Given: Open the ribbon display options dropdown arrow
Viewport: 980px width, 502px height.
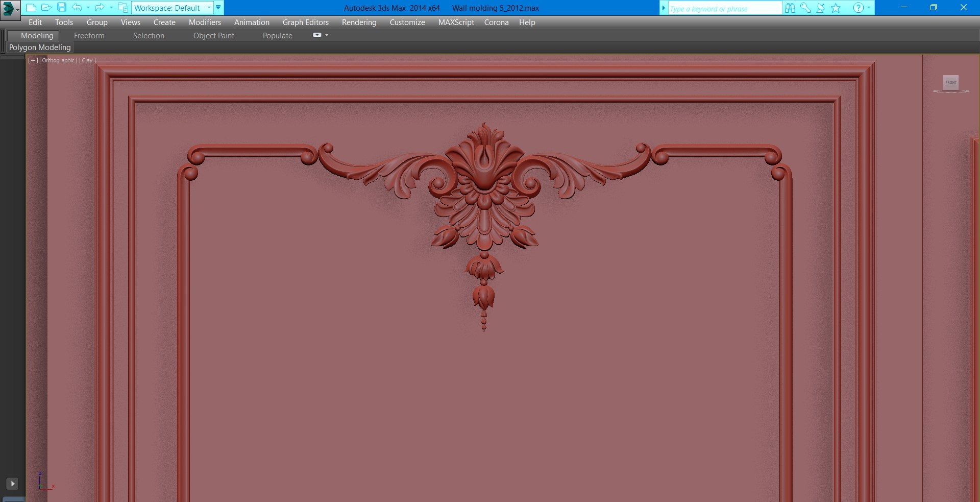Looking at the screenshot, I should 327,35.
